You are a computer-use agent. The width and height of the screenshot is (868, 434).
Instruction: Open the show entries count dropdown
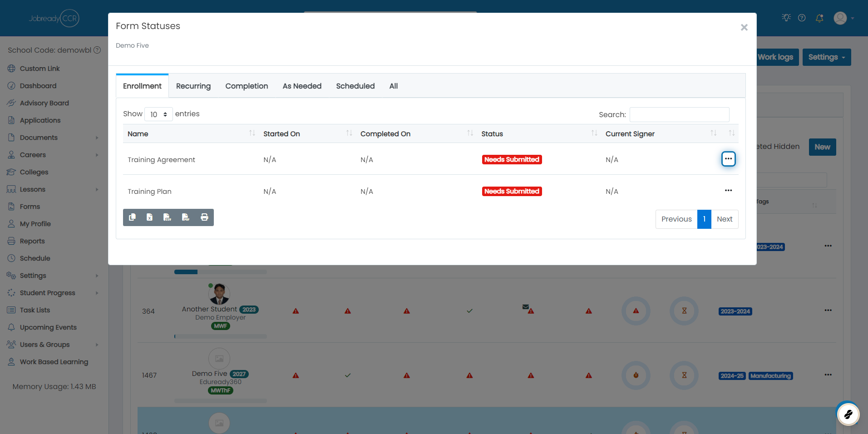(x=158, y=114)
